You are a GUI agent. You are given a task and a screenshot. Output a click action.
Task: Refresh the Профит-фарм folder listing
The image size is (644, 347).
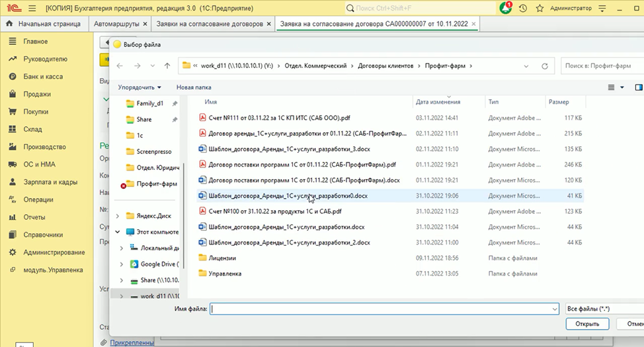(545, 66)
